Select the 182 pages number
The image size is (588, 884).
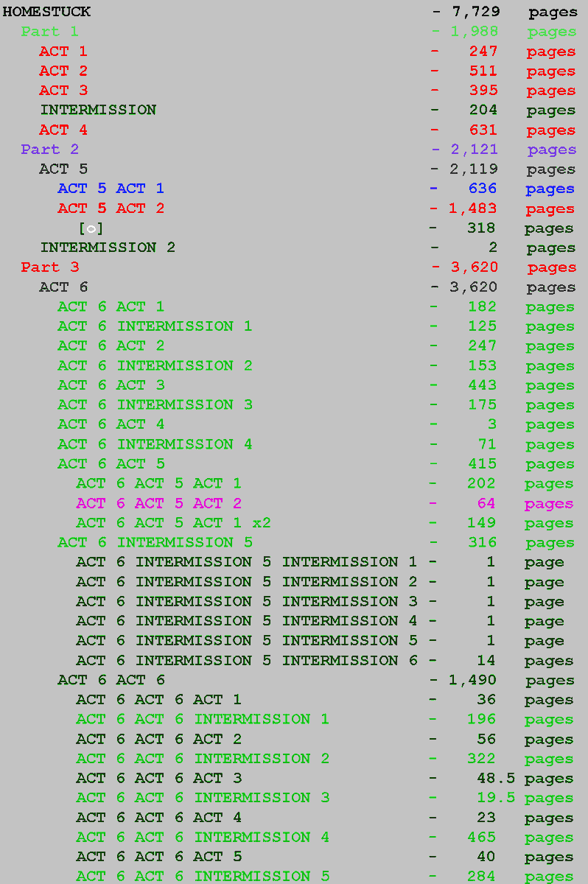click(x=483, y=306)
